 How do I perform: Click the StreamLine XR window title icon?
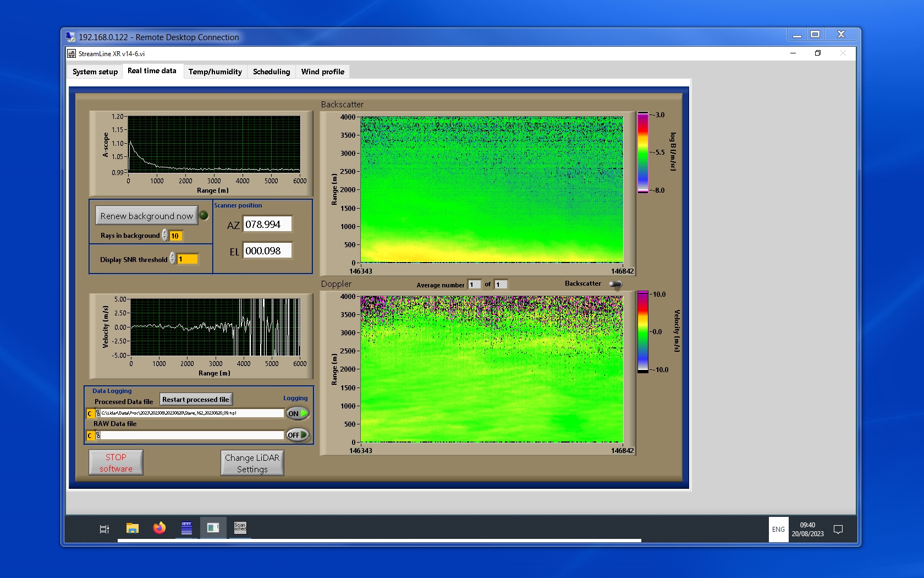point(71,54)
